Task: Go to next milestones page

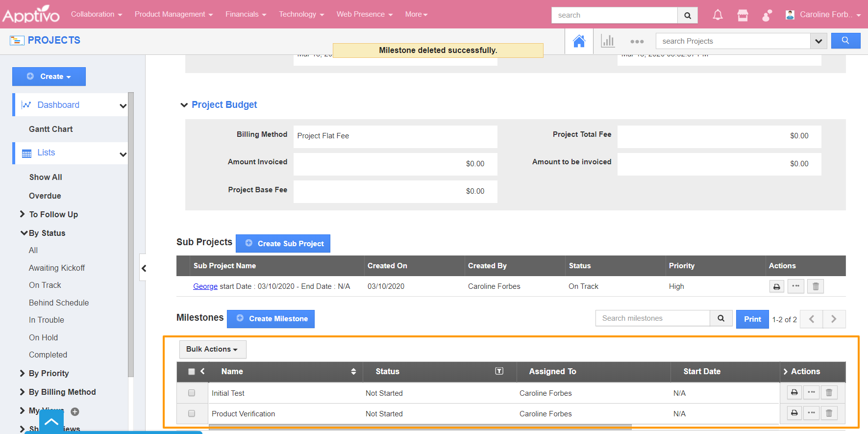Action: (834, 319)
